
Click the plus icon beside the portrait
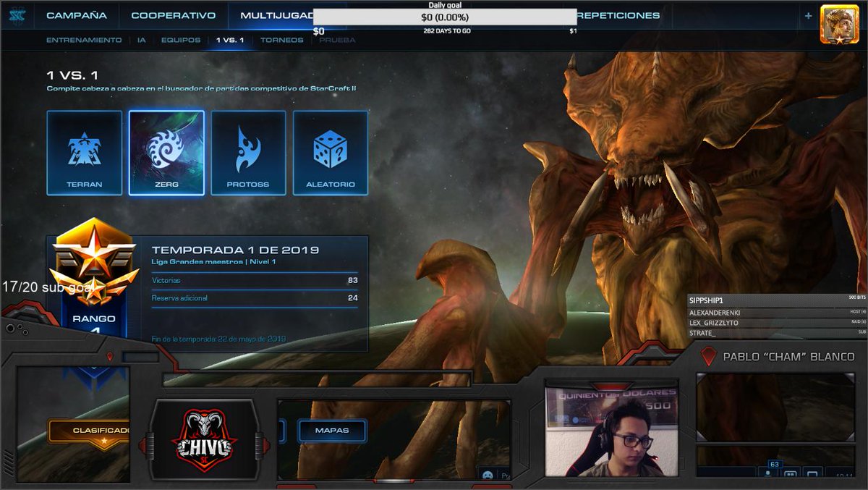click(808, 16)
